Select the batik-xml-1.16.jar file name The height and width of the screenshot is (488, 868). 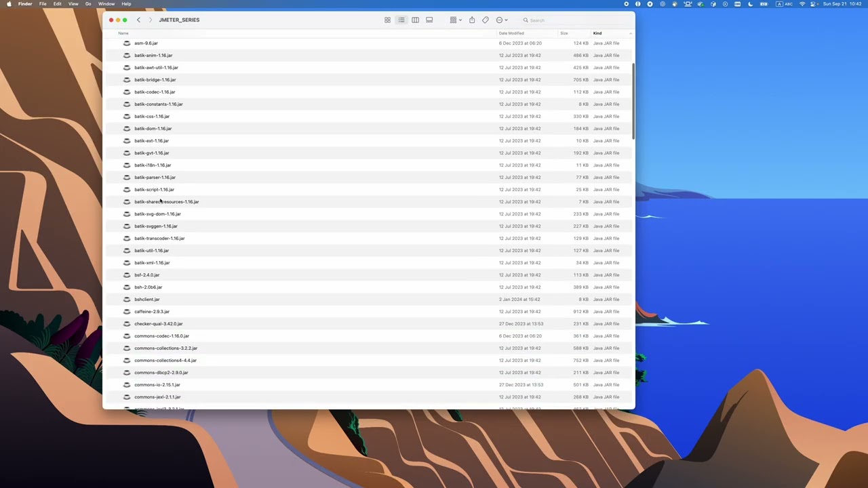click(x=152, y=263)
